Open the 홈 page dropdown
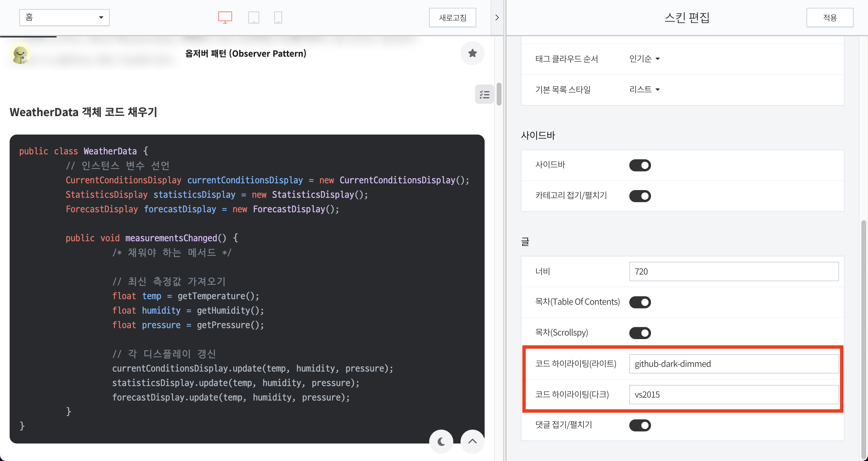Screen dimensions: 868x461 pos(64,17)
